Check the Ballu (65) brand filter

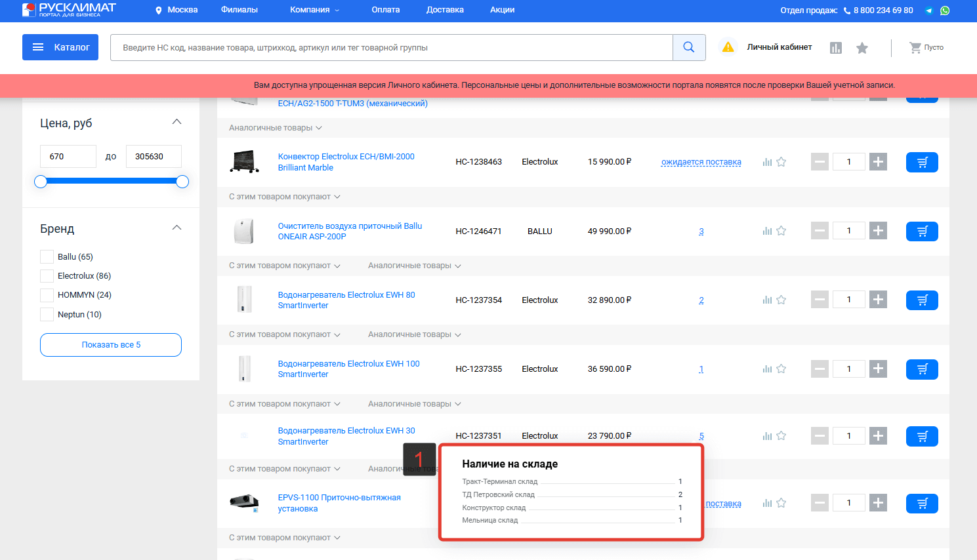pos(47,256)
